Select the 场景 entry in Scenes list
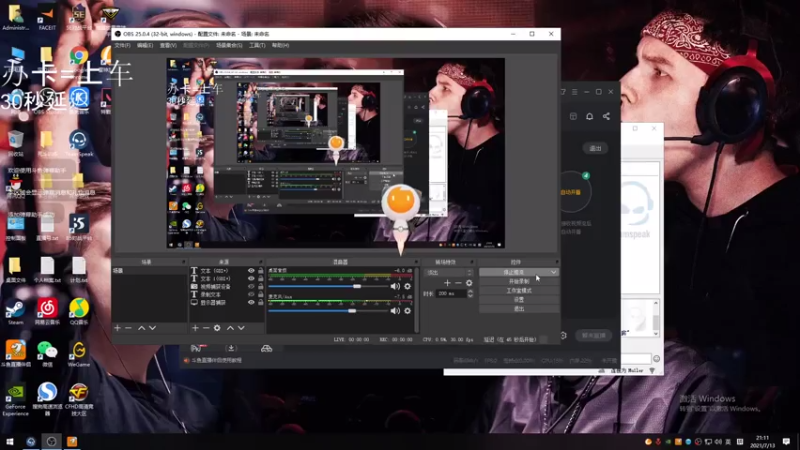Screen dimensions: 800x450 pos(149,271)
